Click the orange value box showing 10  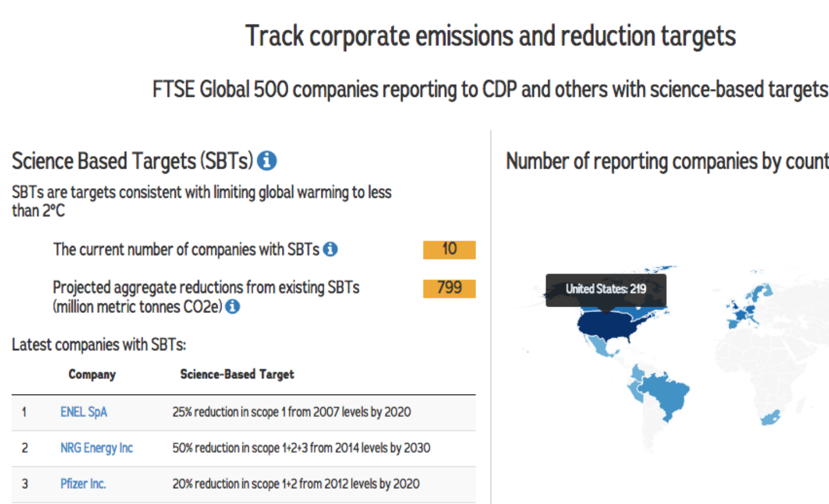tap(449, 249)
